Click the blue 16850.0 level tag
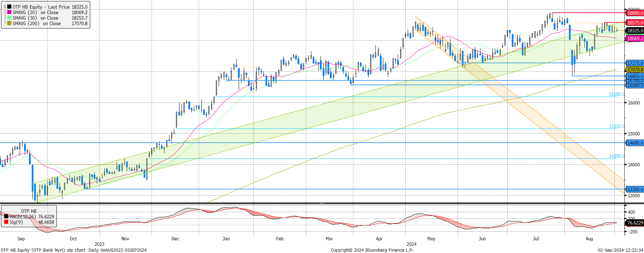This screenshot has width=644, height=253. click(635, 76)
